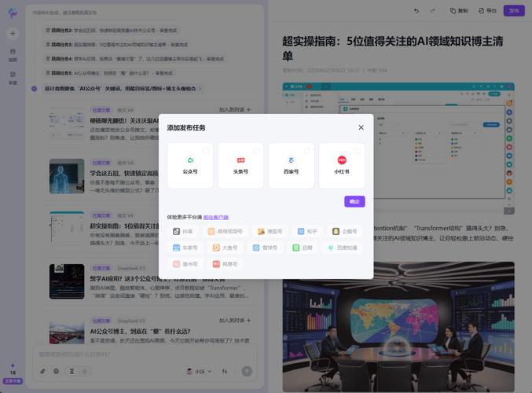532x393 pixels.
Task: Click the 确定 confirm button
Action: pyautogui.click(x=354, y=201)
